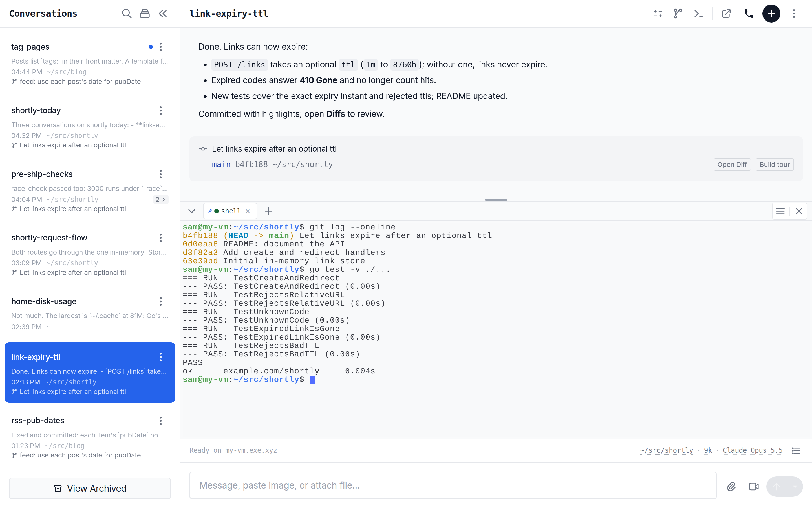Click the message input field
Viewport: 812px width, 508px height.
tap(453, 485)
